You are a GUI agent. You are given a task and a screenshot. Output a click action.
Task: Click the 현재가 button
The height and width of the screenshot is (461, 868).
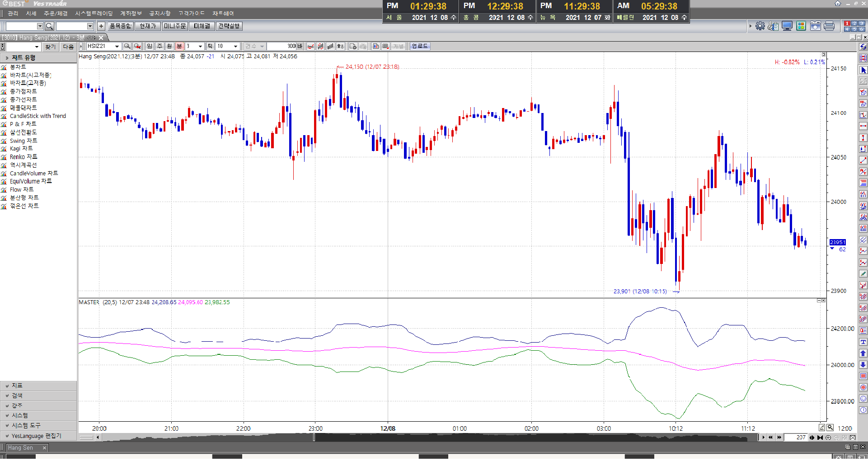148,26
